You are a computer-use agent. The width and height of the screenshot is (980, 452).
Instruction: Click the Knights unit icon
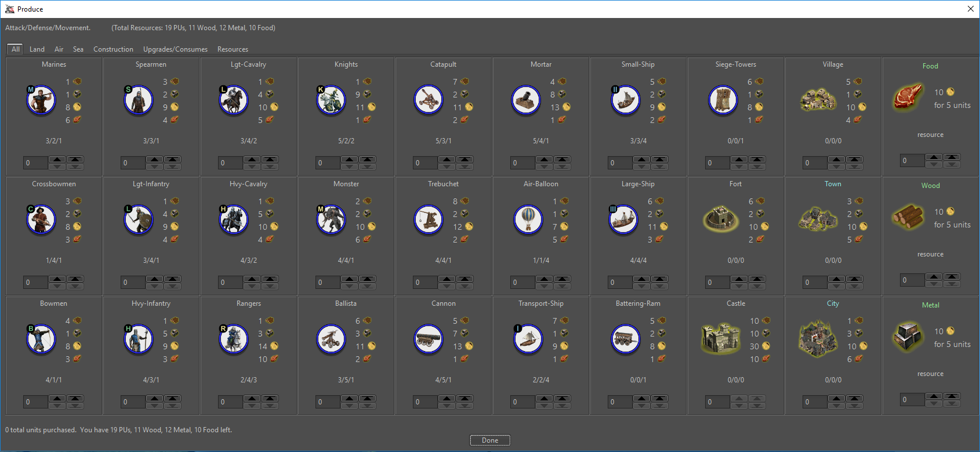coord(331,100)
